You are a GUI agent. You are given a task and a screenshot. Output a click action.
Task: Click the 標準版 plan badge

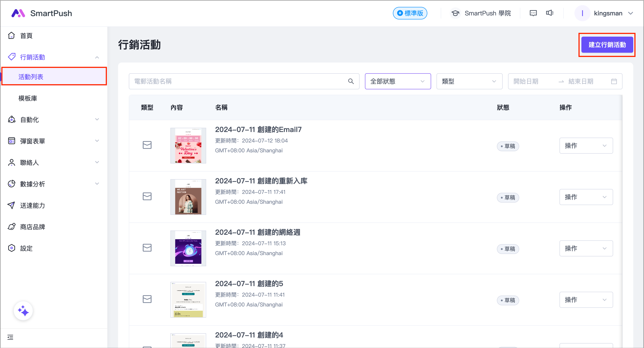[410, 13]
